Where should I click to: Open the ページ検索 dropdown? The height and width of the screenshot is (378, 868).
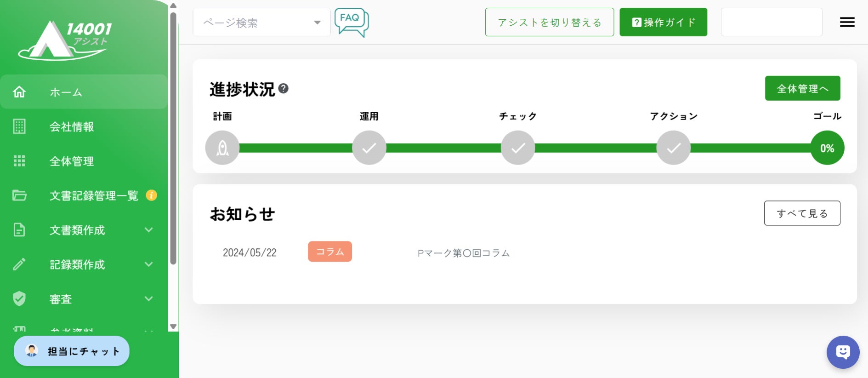tap(261, 22)
